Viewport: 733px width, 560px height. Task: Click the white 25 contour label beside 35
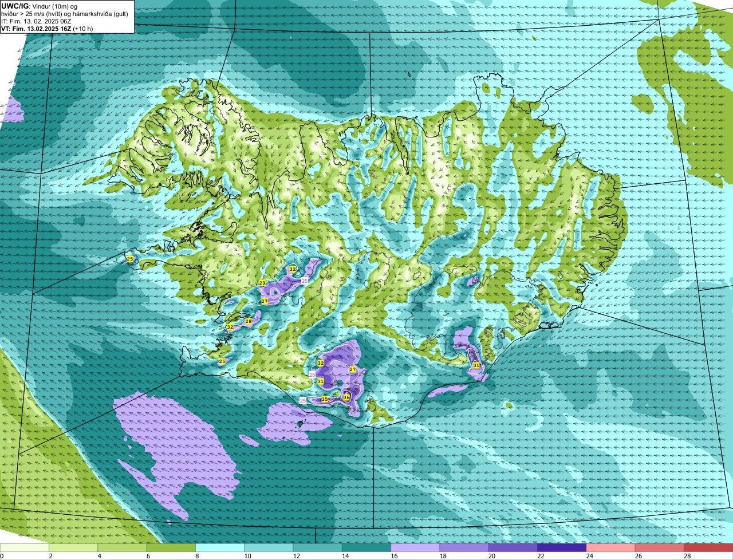[x=303, y=401]
